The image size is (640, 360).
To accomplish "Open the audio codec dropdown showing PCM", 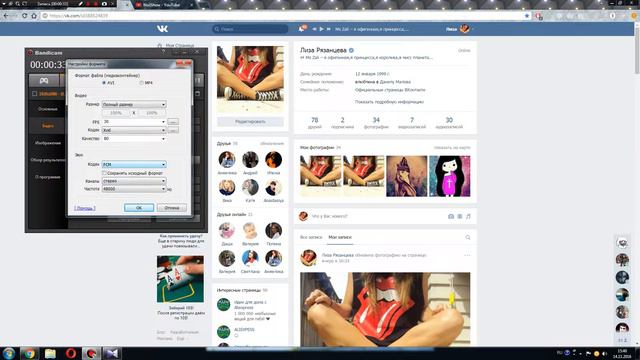I will click(134, 164).
